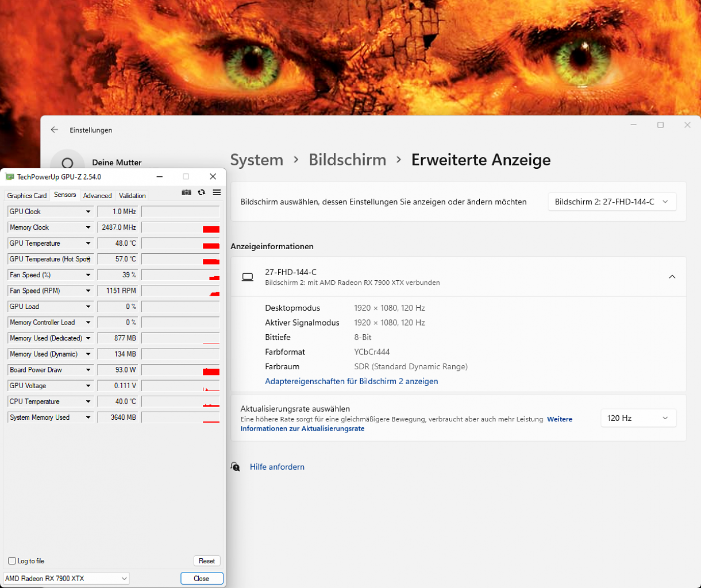Open the Memory Controller Load dropdown
This screenshot has height=588, width=701.
(88, 323)
